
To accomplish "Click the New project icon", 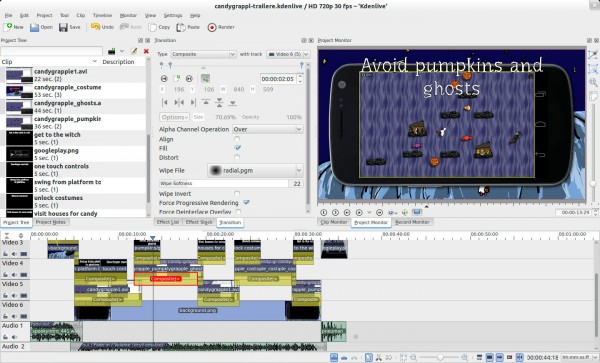I will [8, 27].
